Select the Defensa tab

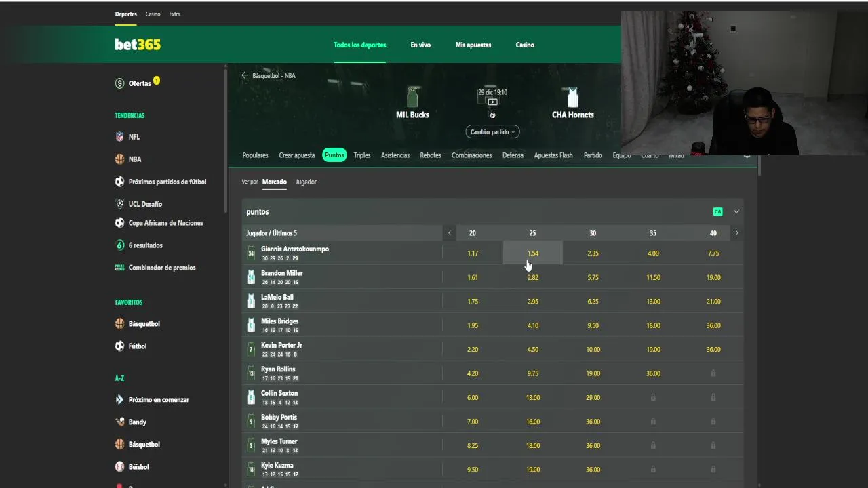pyautogui.click(x=513, y=155)
